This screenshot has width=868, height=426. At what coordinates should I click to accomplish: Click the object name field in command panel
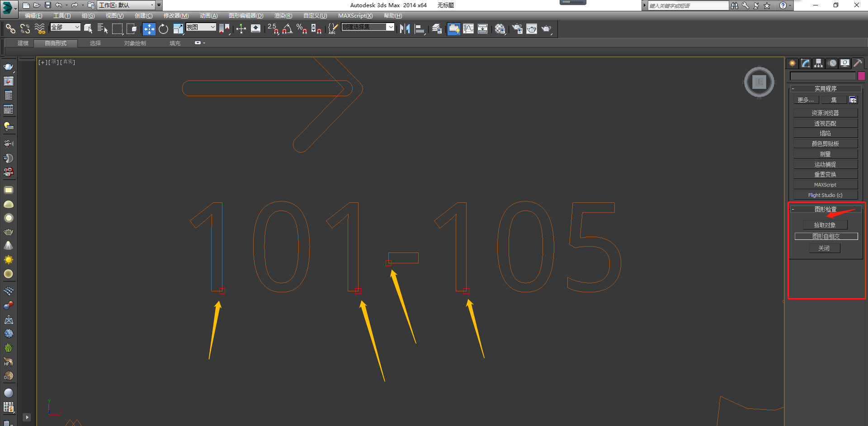point(823,76)
